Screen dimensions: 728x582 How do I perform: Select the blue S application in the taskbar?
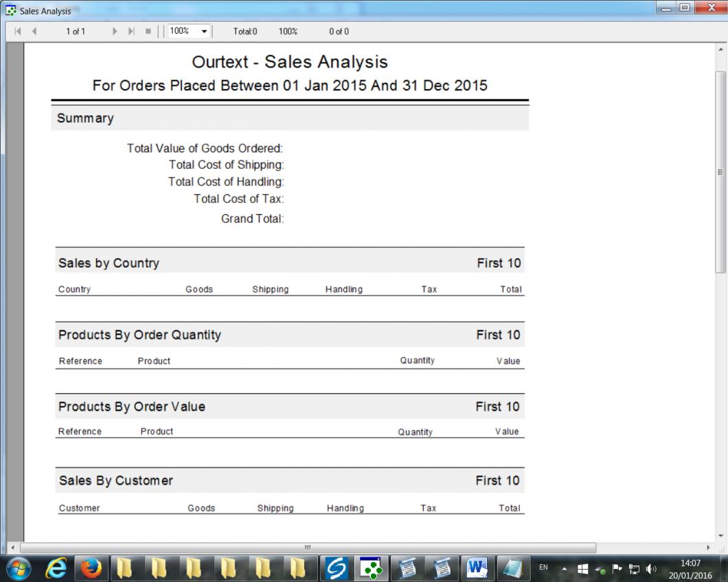point(337,568)
